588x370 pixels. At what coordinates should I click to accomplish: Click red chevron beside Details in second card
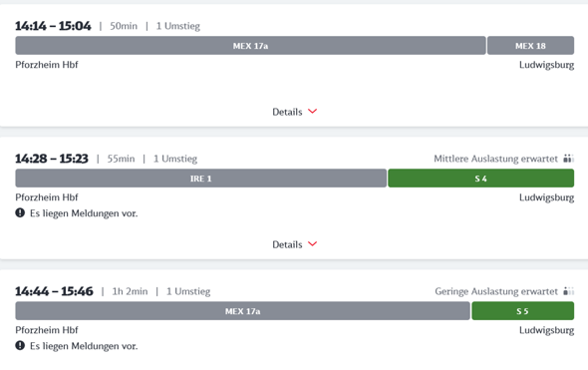pos(312,244)
